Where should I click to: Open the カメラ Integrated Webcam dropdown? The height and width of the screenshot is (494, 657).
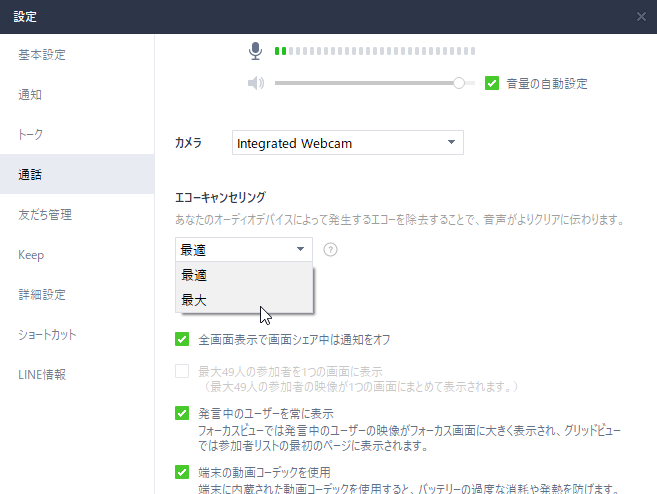(348, 143)
